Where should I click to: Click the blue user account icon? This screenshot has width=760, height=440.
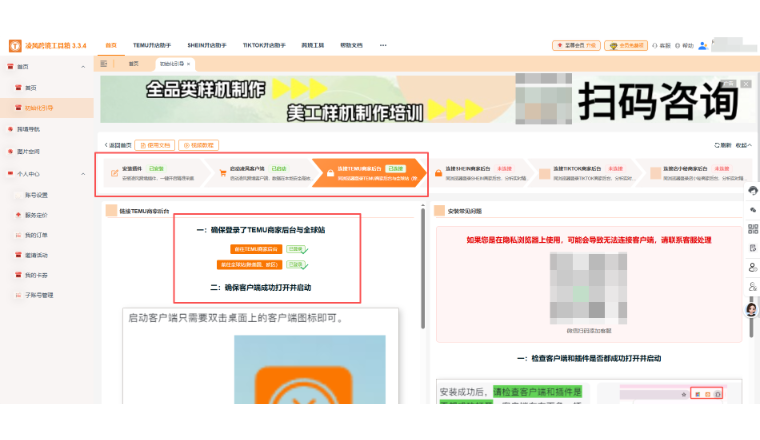tap(703, 46)
